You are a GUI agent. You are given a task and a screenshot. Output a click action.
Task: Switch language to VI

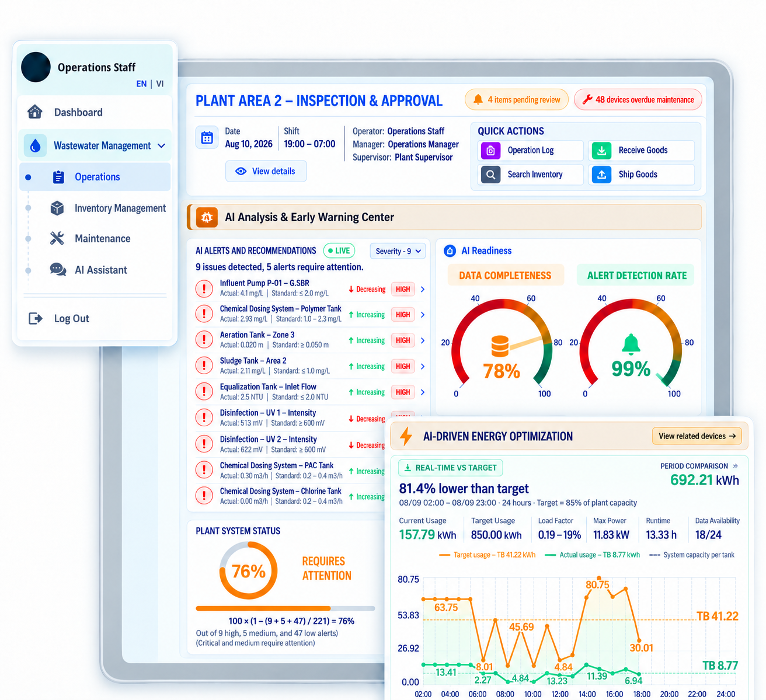160,84
